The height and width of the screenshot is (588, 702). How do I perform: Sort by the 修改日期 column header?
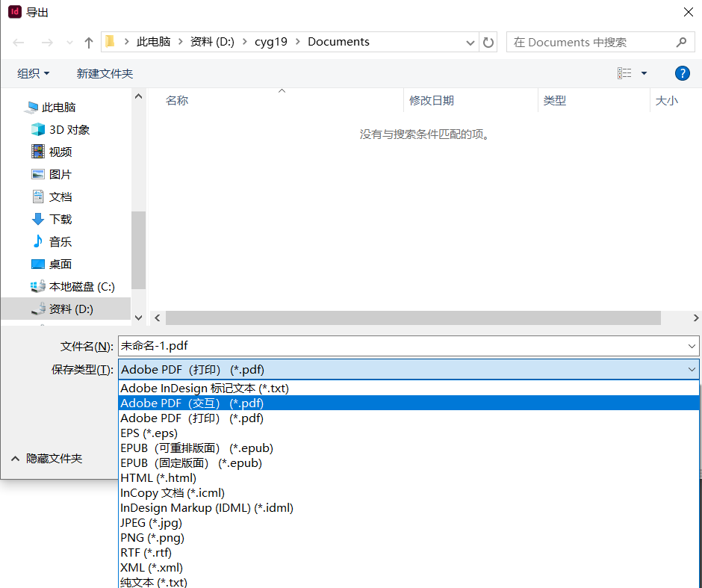[x=432, y=100]
